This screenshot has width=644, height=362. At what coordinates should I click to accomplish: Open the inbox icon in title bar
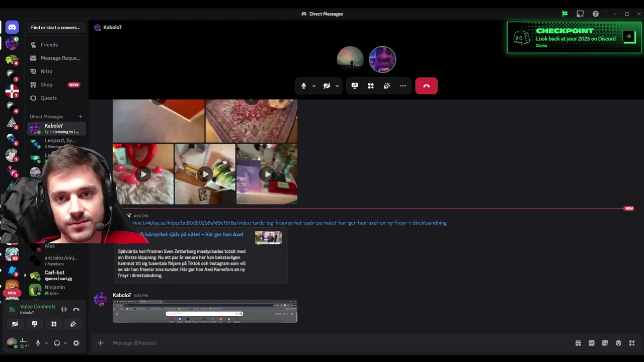click(580, 14)
